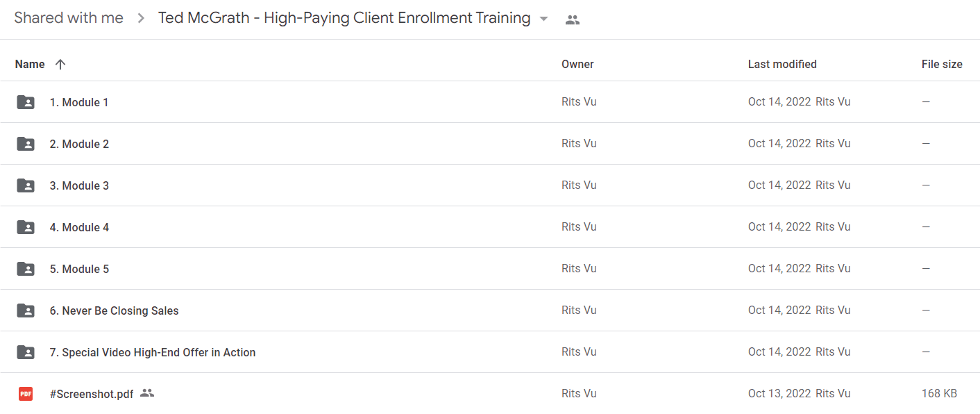Image resolution: width=980 pixels, height=414 pixels.
Task: Sort by the Last modified column header
Action: tap(782, 64)
